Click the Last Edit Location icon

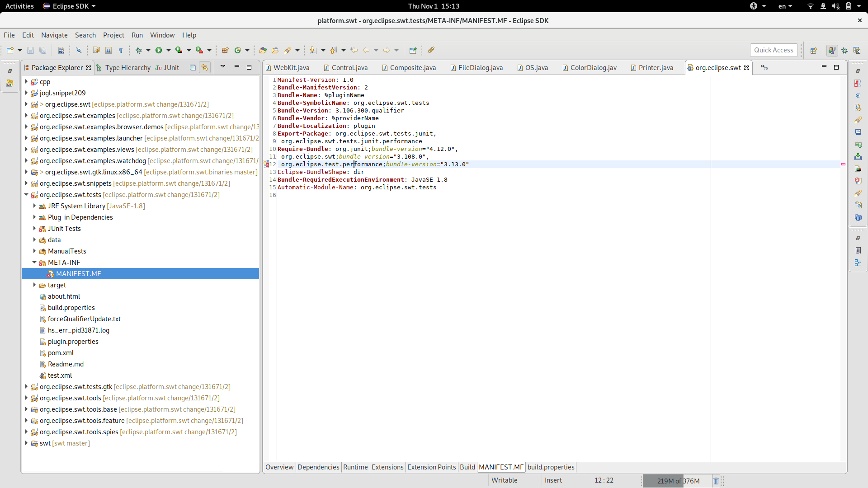(x=354, y=50)
